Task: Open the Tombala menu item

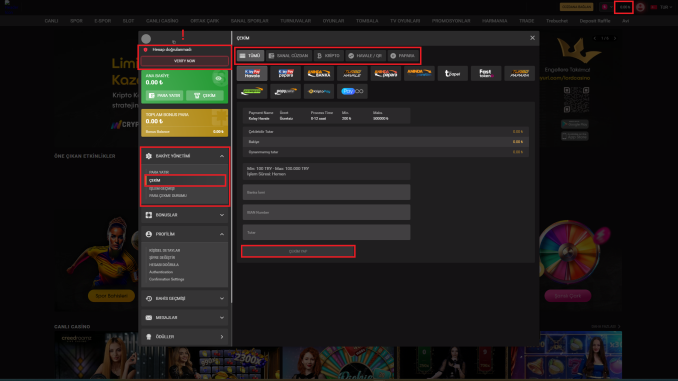Action: (367, 21)
